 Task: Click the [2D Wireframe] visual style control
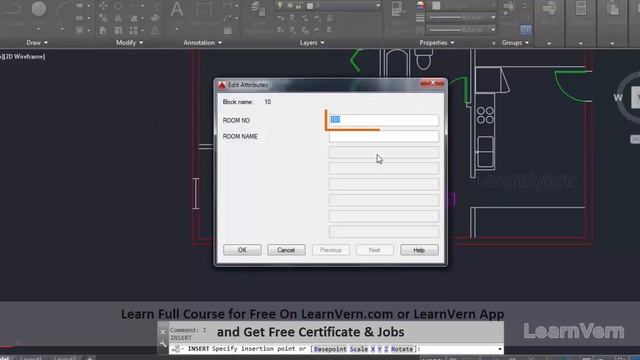pos(24,57)
